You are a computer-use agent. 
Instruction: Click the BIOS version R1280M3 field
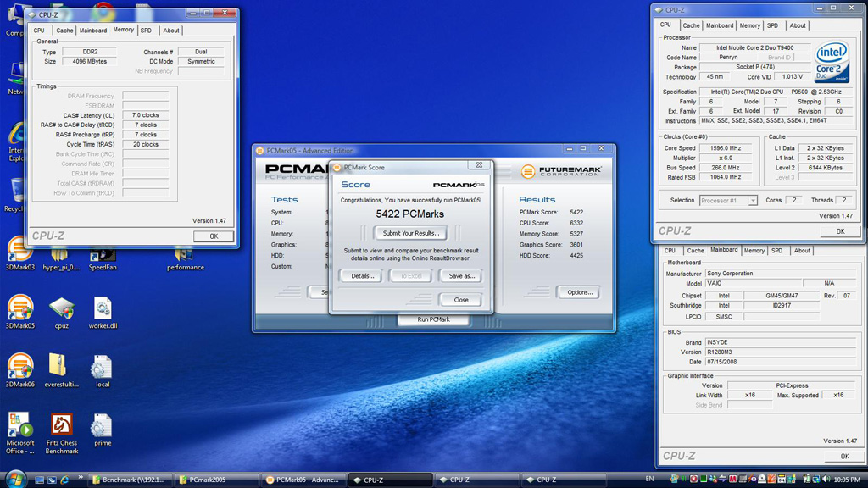pyautogui.click(x=781, y=352)
